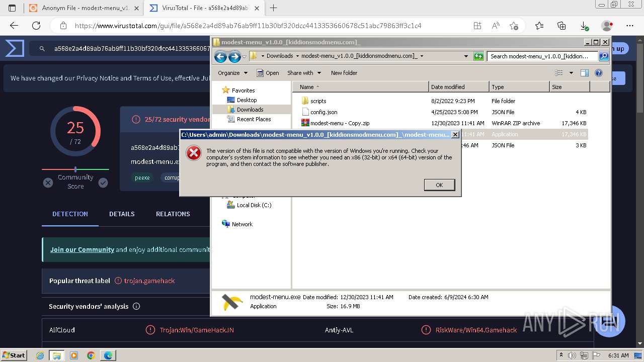
Task: Open browser tab actions menu icon
Action: [12, 8]
